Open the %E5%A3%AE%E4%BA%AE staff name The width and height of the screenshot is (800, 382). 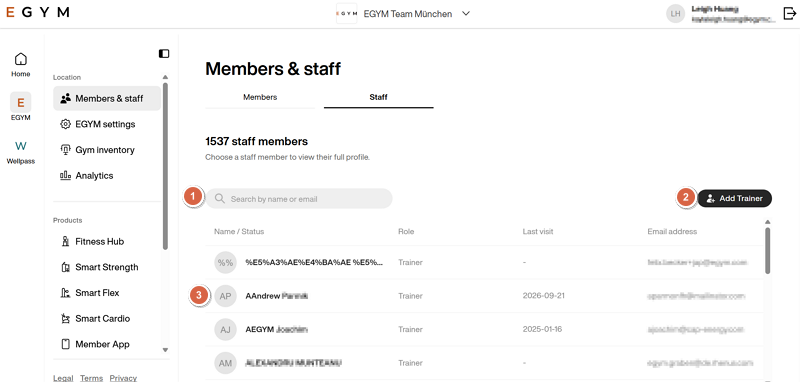pyautogui.click(x=314, y=263)
